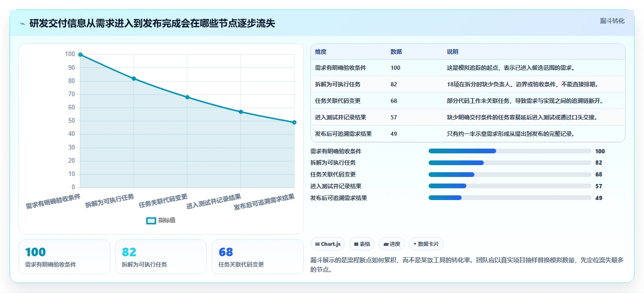This screenshot has width=644, height=293.
Task: Click the 进入测试并记录结果 progress bar
Action: point(510,186)
